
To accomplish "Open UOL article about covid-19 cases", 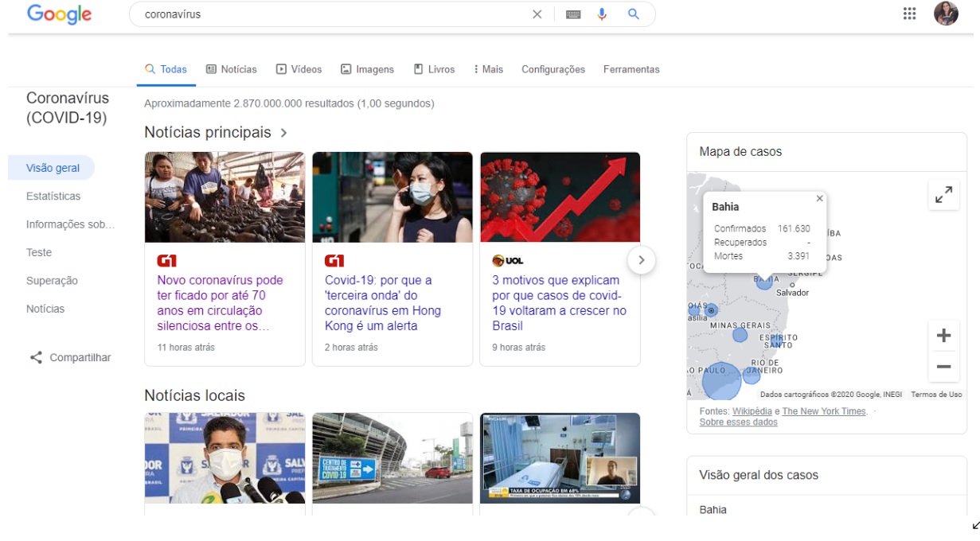I will (559, 303).
